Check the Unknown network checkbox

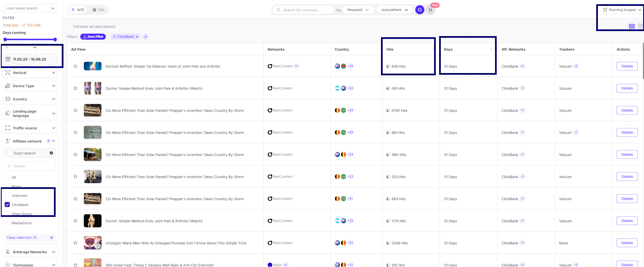point(7,195)
